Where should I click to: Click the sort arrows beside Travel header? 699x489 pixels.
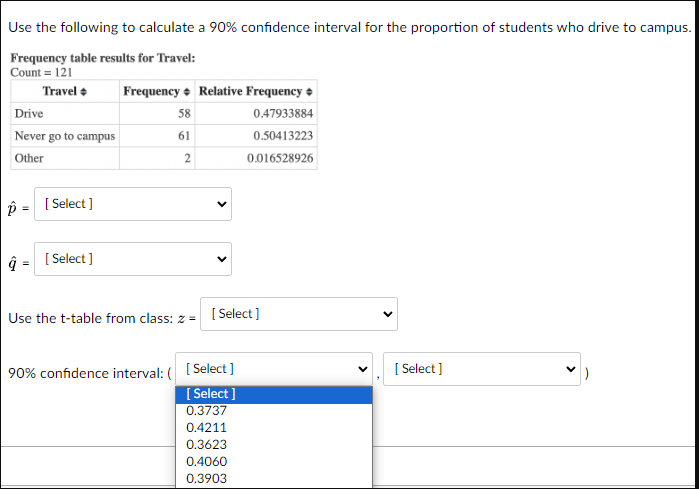(83, 92)
